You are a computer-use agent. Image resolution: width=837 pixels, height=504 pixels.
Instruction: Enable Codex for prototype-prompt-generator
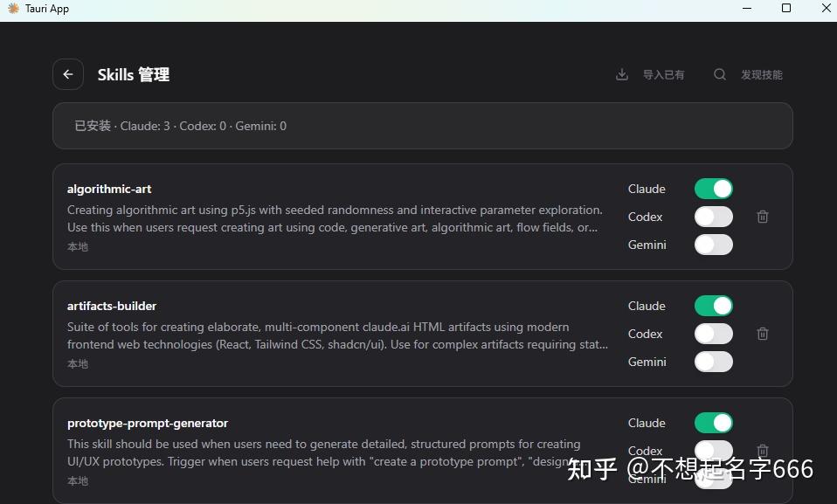[714, 451]
